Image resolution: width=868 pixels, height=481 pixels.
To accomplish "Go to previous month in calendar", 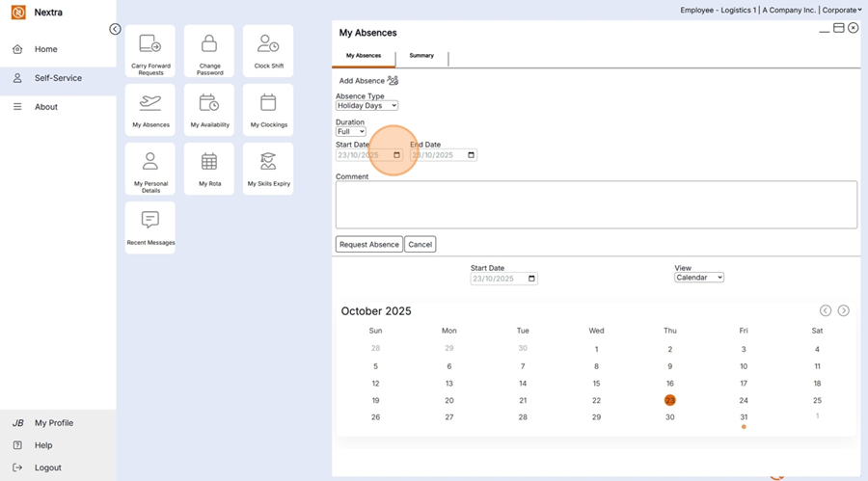I will 826,310.
